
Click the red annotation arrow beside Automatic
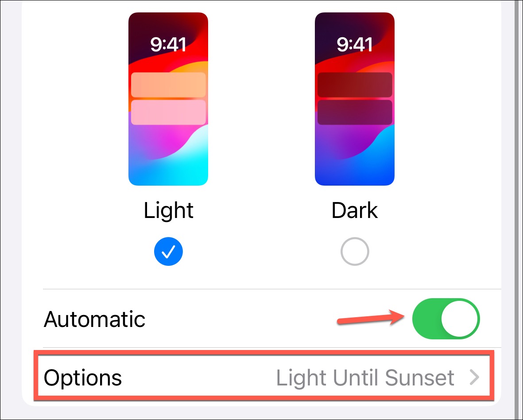coord(371,318)
